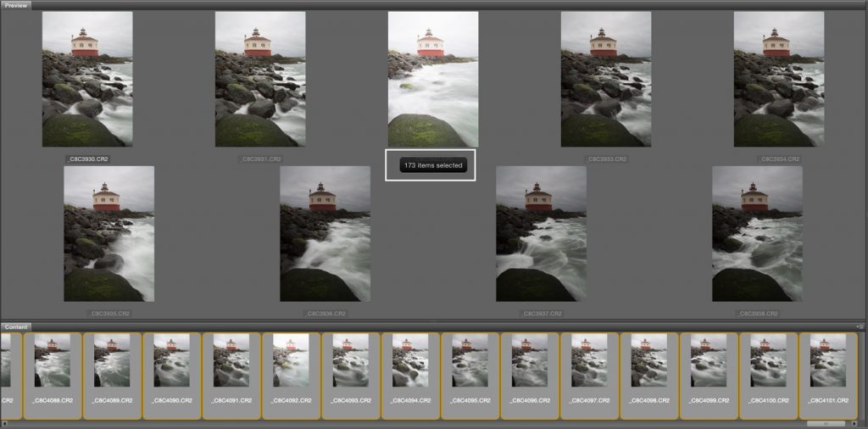This screenshot has width=868, height=429.
Task: Click preview image _C8C3935.CR2
Action: point(109,234)
